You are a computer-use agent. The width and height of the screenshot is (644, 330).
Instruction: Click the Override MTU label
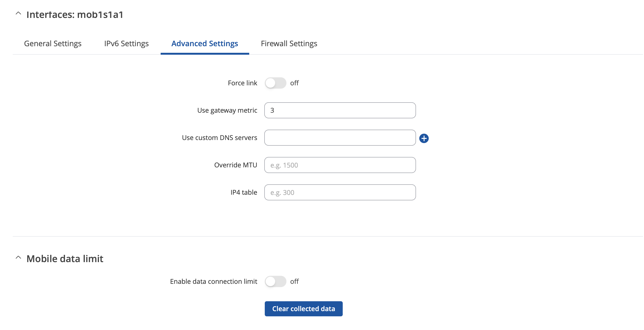(x=236, y=165)
